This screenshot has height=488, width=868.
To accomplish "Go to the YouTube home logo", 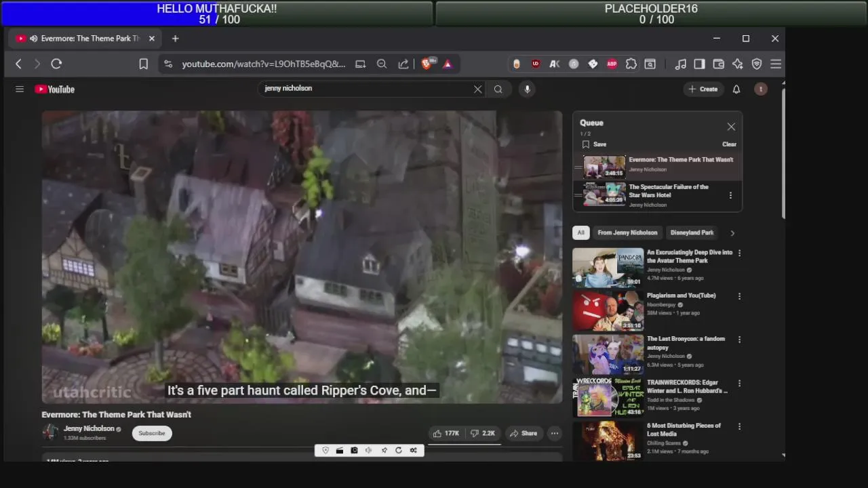I will (54, 89).
